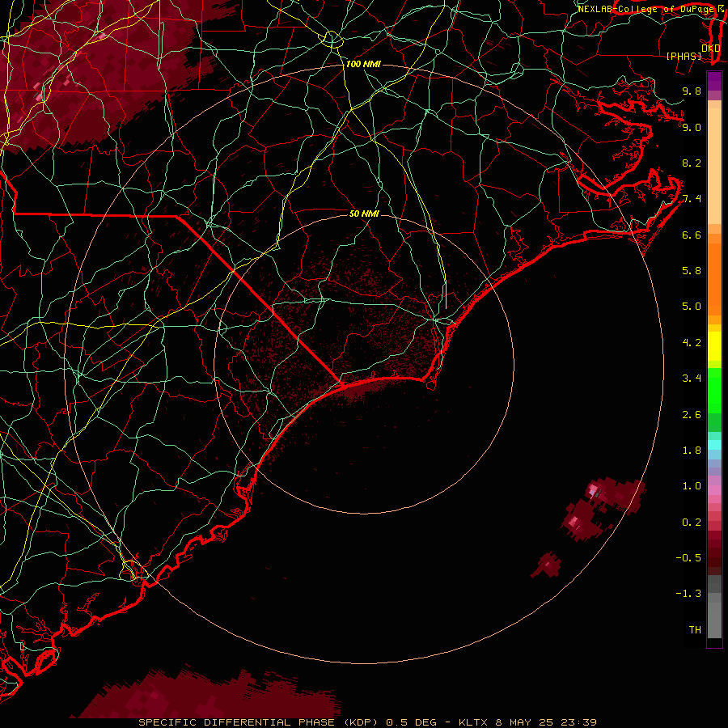
Task: Click the 0.2 scale value
Action: click(x=692, y=522)
